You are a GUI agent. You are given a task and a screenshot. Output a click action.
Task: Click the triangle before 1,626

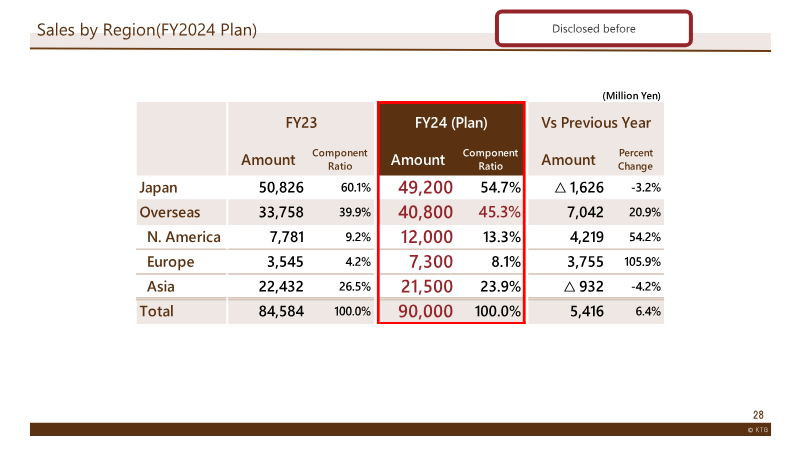tap(560, 188)
